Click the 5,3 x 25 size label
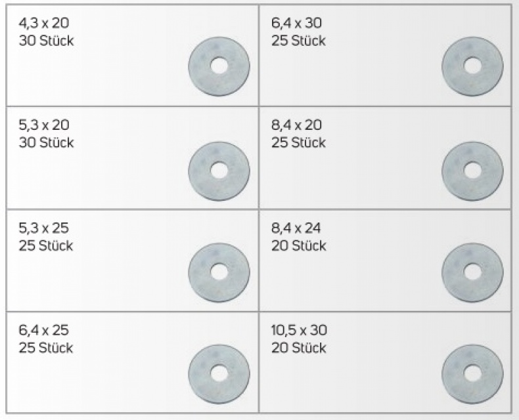 (44, 228)
